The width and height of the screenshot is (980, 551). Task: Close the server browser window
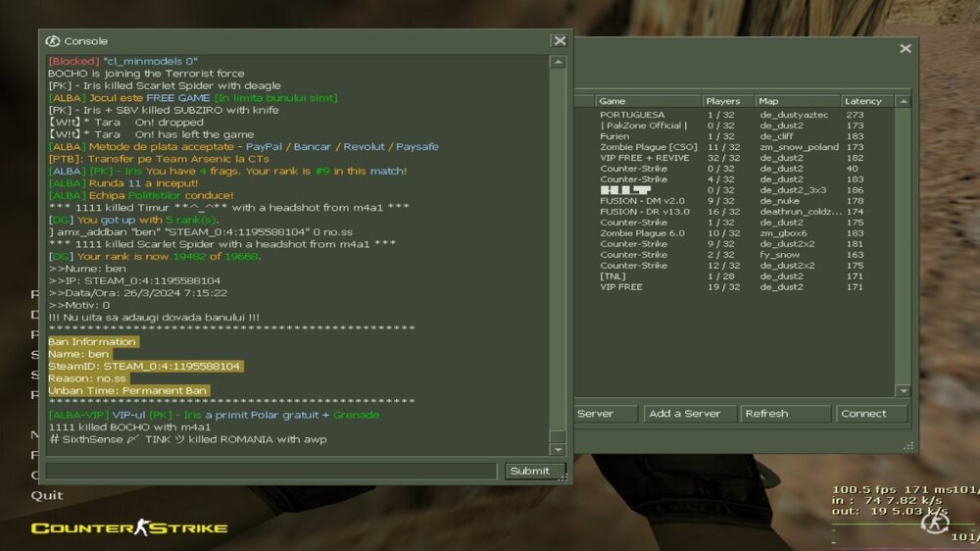point(906,48)
